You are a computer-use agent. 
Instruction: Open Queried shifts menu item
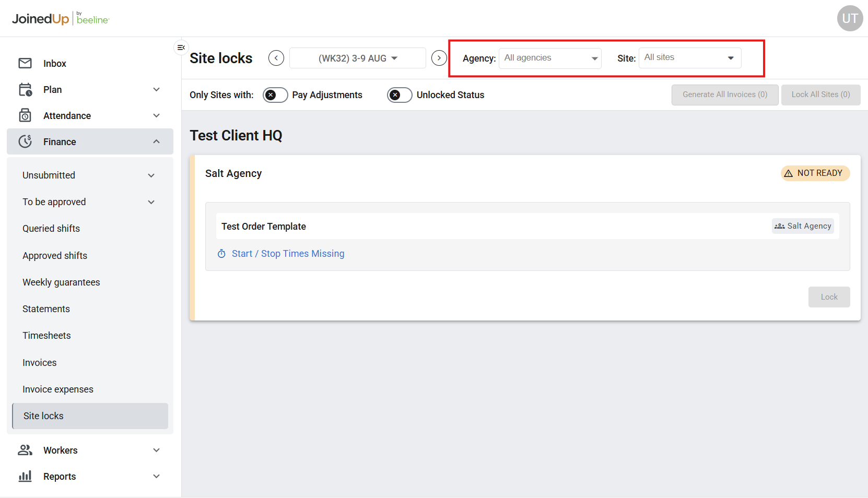click(90, 229)
